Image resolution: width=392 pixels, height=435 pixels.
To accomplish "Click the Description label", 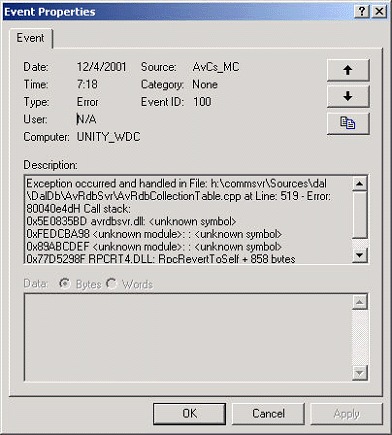I will pyautogui.click(x=50, y=165).
